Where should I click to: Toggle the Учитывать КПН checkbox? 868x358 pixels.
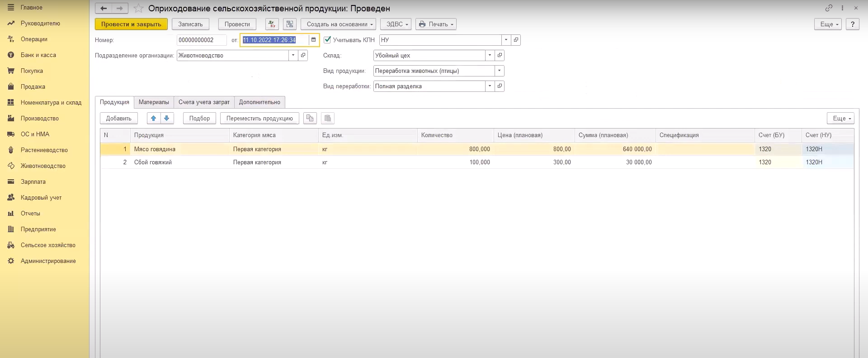[327, 40]
